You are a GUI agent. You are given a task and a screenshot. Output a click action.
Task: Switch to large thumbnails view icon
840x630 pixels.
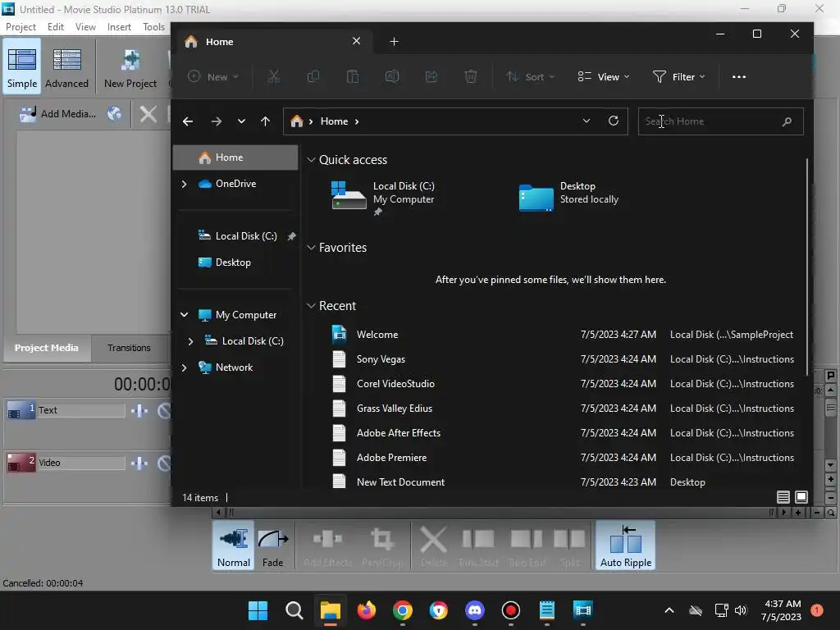tap(801, 497)
